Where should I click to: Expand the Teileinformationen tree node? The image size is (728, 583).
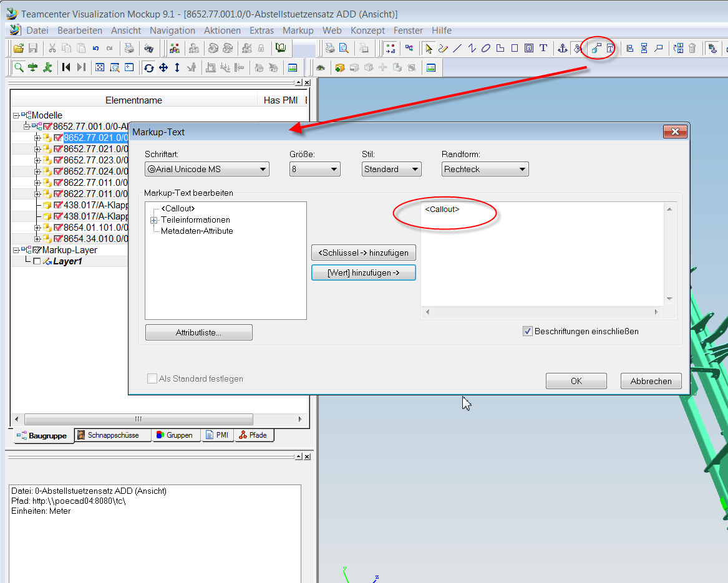[x=153, y=220]
